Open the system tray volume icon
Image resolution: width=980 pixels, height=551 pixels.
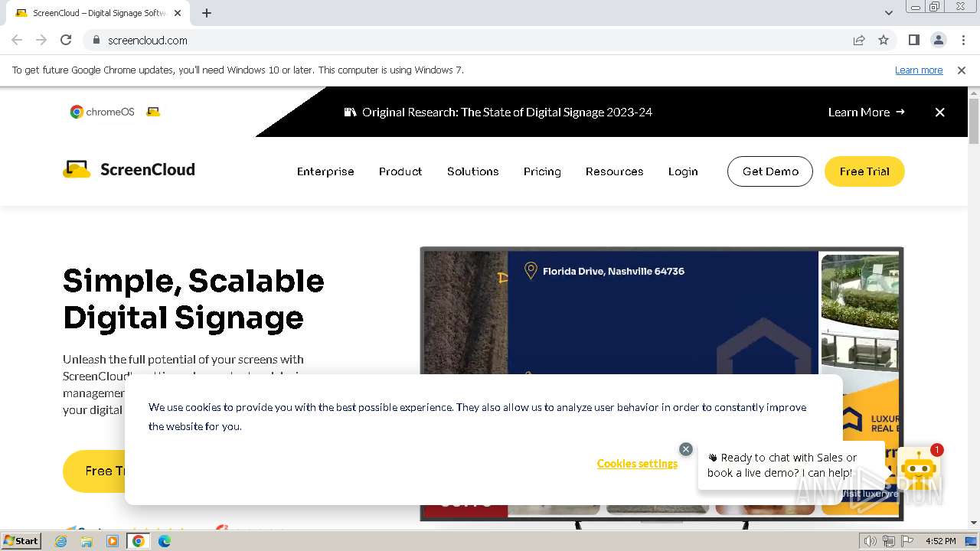pos(870,541)
